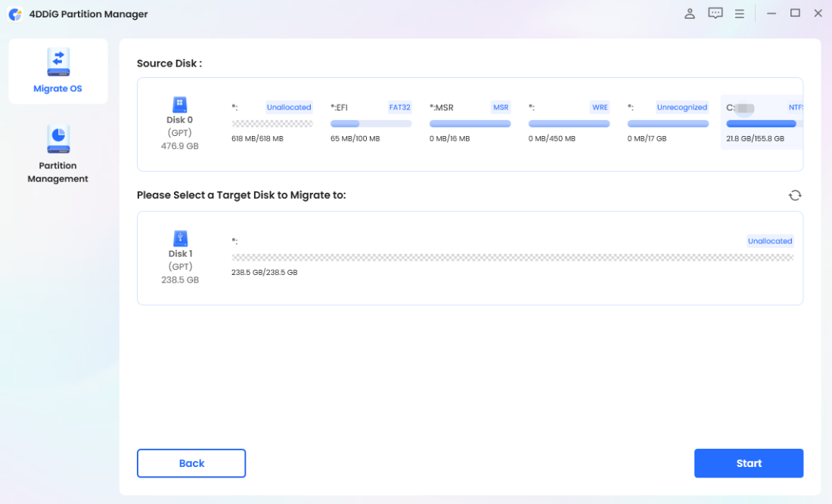Open the user account icon
This screenshot has width=832, height=504.
[689, 14]
